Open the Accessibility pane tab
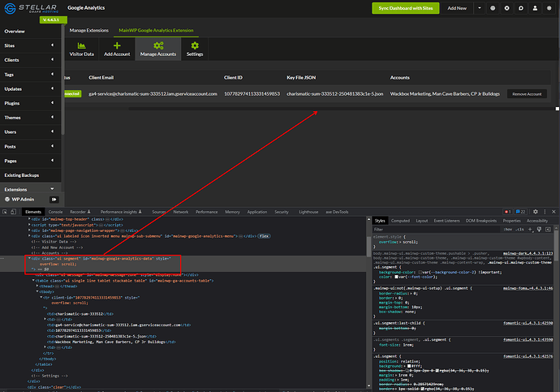The image size is (560, 392). pos(537,221)
